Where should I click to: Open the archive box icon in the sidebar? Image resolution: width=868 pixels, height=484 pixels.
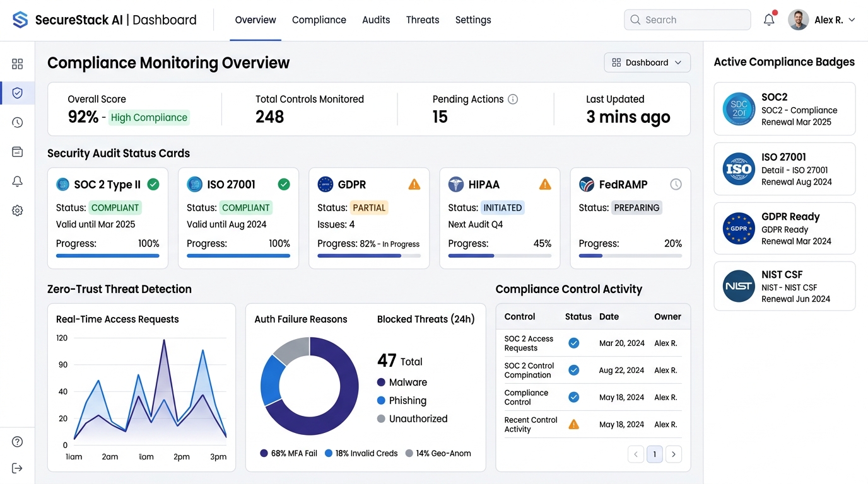click(17, 152)
